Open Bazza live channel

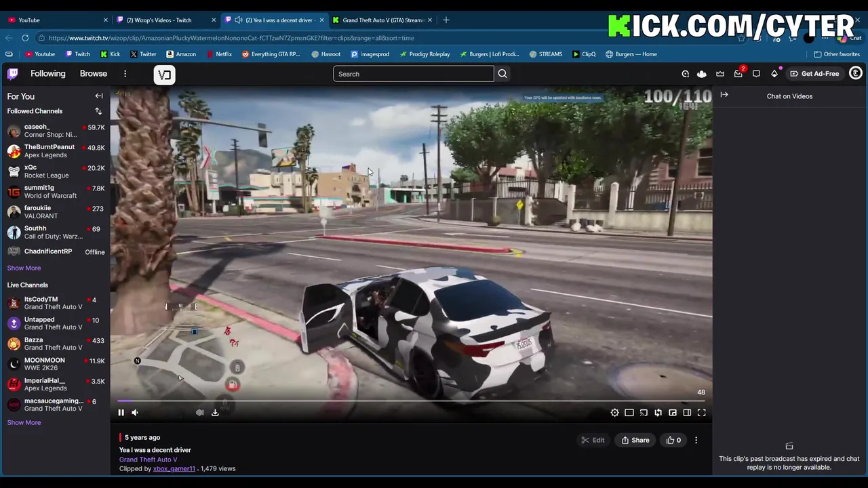click(56, 344)
